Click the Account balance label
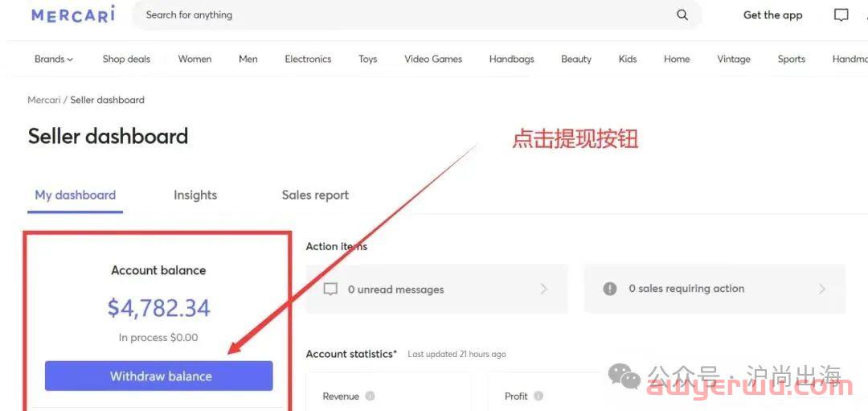868x411 pixels. [x=158, y=270]
